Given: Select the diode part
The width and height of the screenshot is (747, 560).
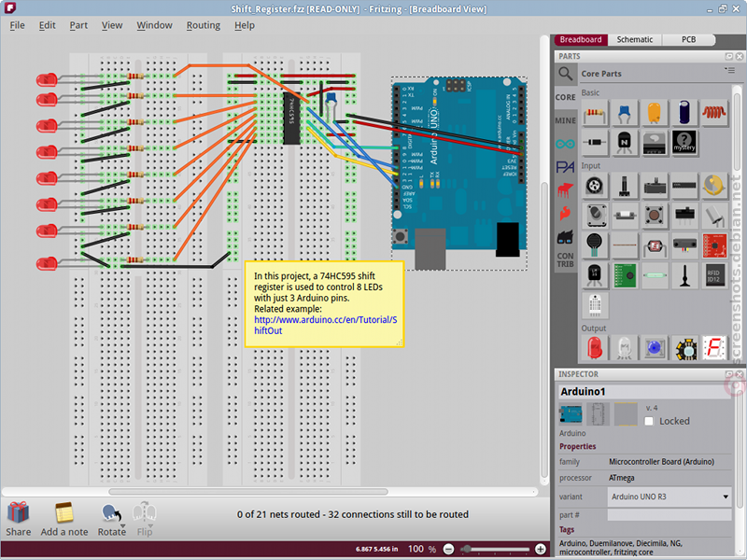Looking at the screenshot, I should (x=595, y=143).
